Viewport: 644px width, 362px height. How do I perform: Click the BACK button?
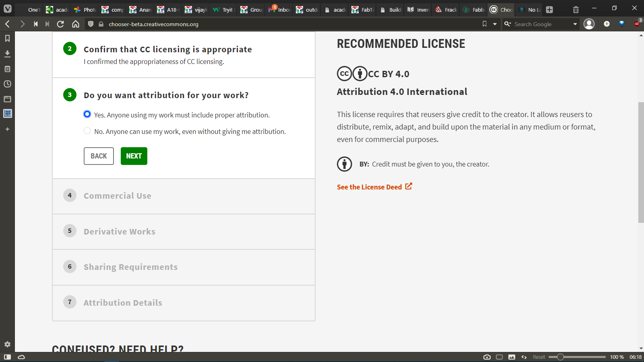click(x=99, y=156)
